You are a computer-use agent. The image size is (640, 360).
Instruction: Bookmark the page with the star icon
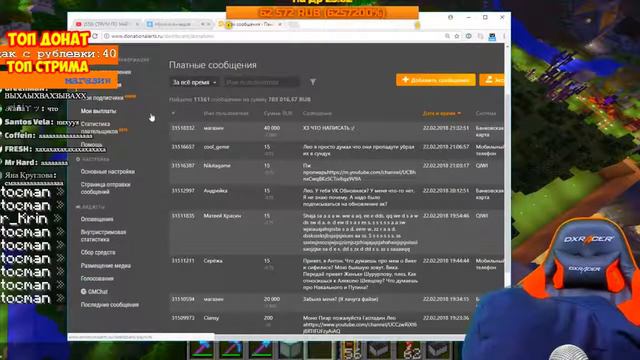click(x=457, y=36)
